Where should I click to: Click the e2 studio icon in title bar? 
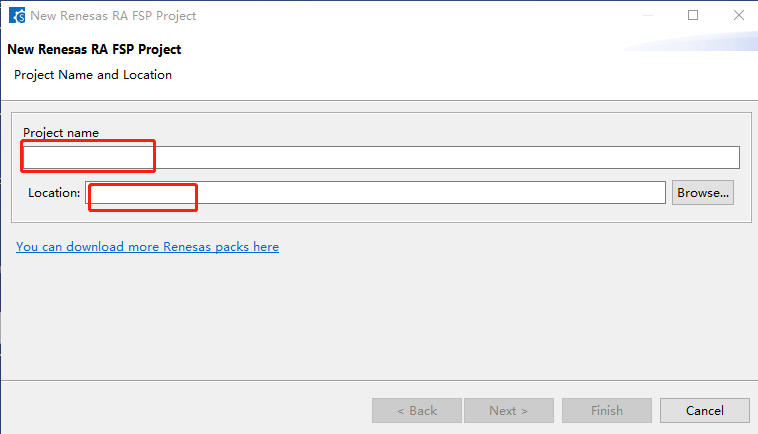tap(17, 15)
